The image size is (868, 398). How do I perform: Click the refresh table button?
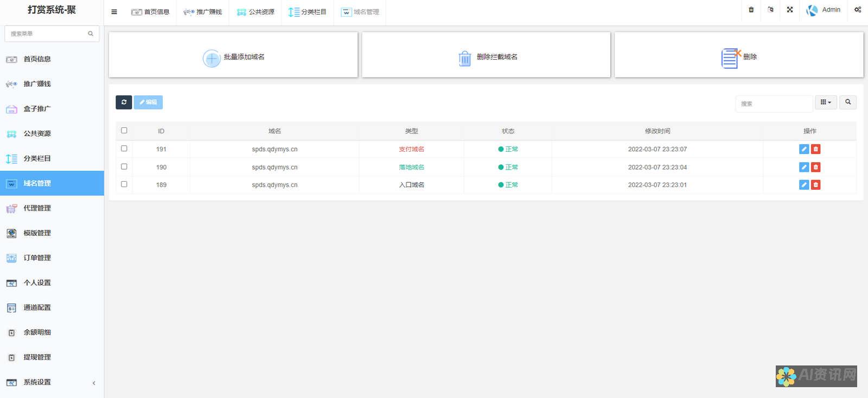(x=124, y=102)
